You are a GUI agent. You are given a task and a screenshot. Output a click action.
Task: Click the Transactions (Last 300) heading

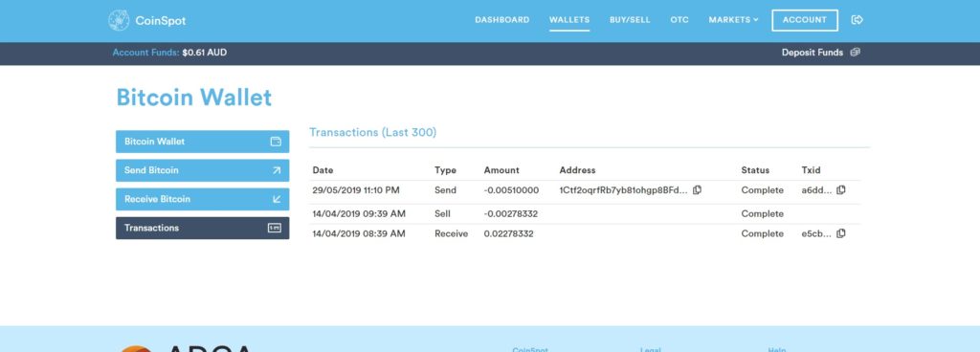click(x=372, y=132)
